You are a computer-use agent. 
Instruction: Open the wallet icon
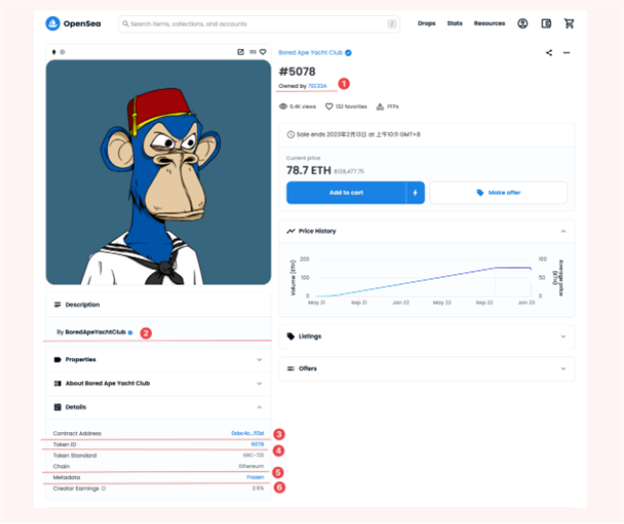pyautogui.click(x=546, y=23)
